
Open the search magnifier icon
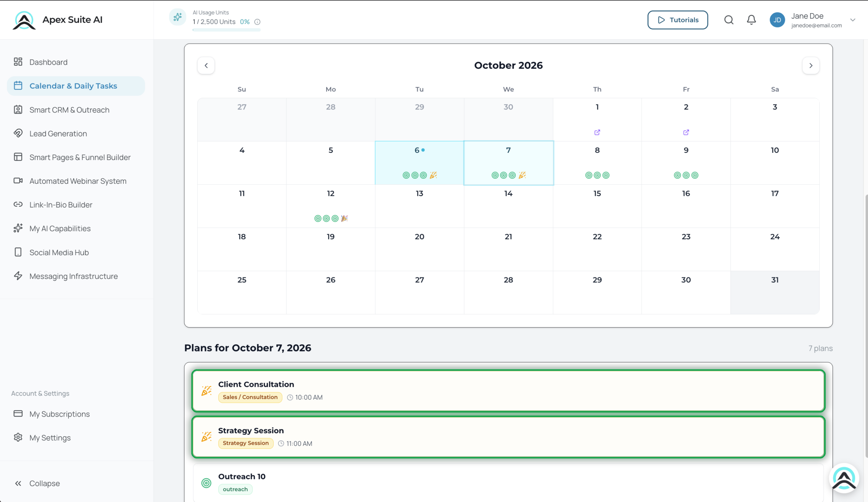click(x=729, y=20)
